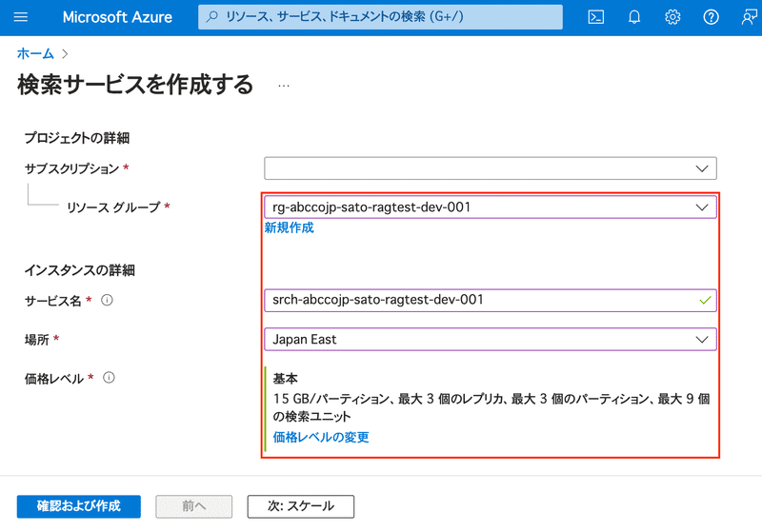762x532 pixels.
Task: Click 確認および作成 button
Action: [x=79, y=506]
